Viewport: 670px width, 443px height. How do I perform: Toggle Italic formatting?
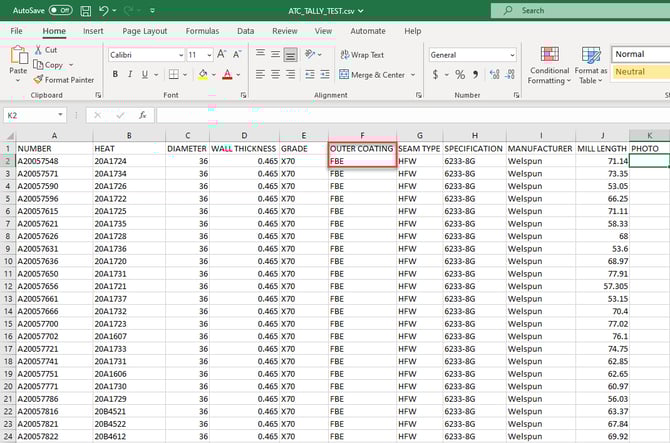128,75
